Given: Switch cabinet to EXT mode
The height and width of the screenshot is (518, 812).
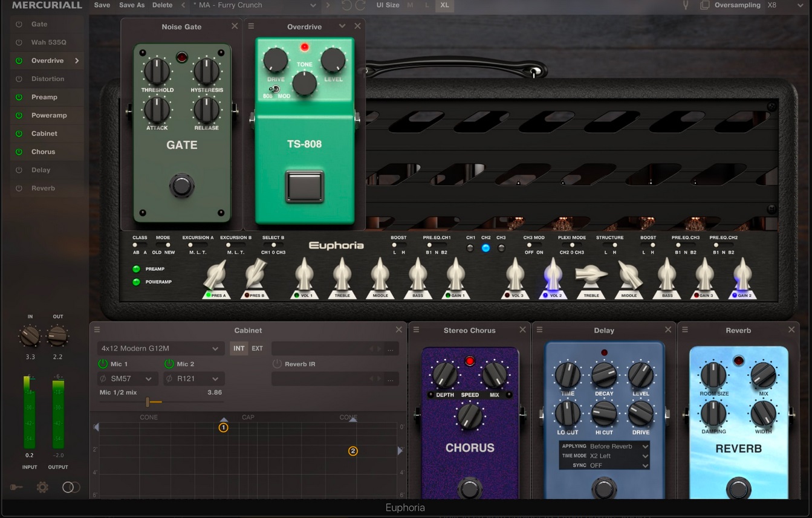Looking at the screenshot, I should click(257, 348).
